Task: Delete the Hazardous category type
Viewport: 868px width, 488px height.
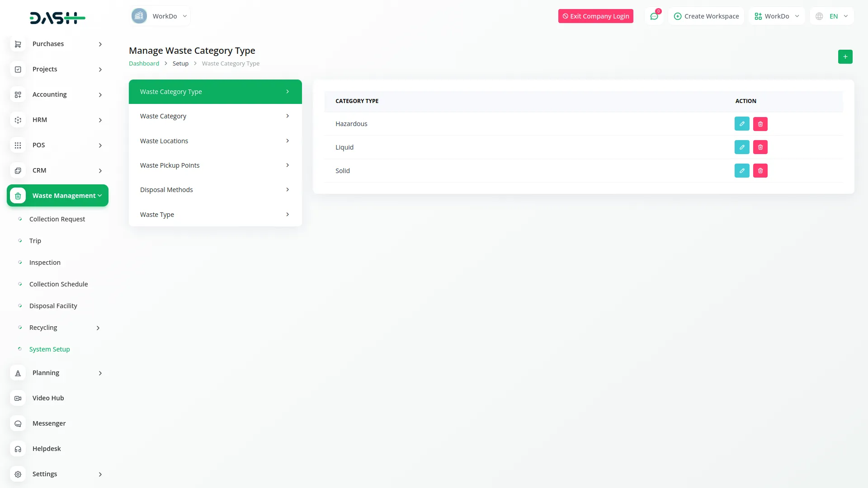Action: click(x=760, y=124)
